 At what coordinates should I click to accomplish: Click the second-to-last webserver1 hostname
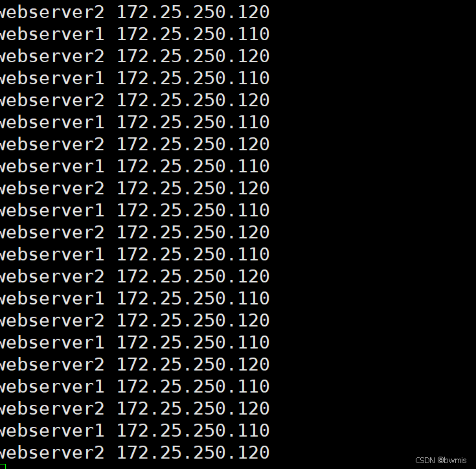tap(52, 387)
